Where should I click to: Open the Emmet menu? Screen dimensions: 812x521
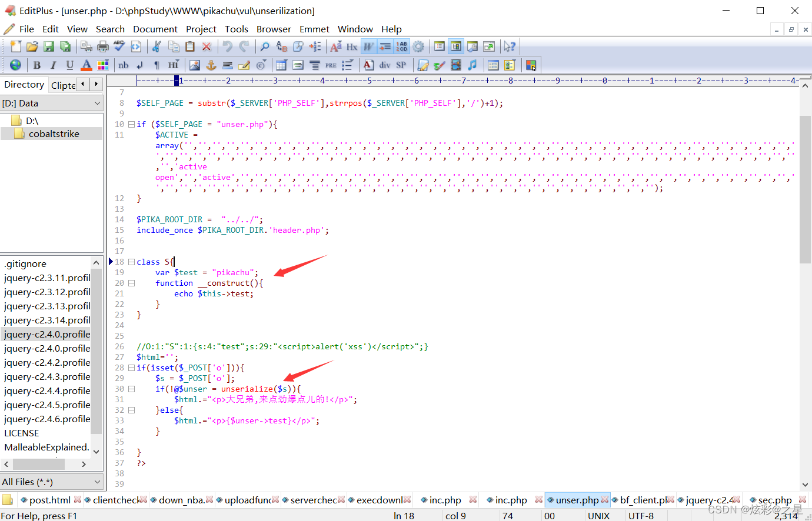click(x=314, y=29)
